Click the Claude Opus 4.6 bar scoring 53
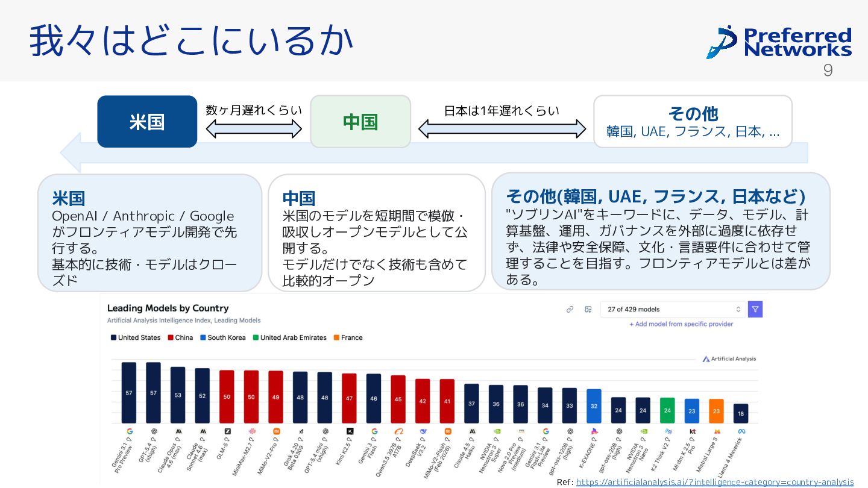Viewport: 868px width, 488px height. (x=178, y=395)
